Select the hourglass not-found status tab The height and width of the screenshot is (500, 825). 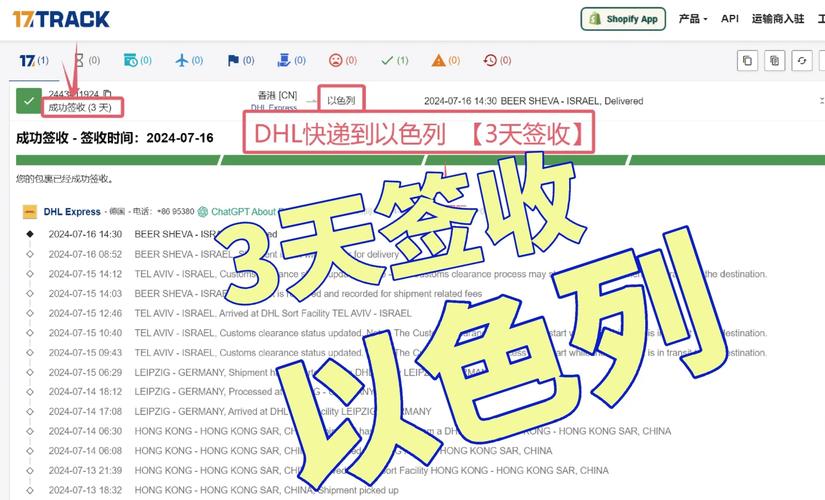click(87, 61)
